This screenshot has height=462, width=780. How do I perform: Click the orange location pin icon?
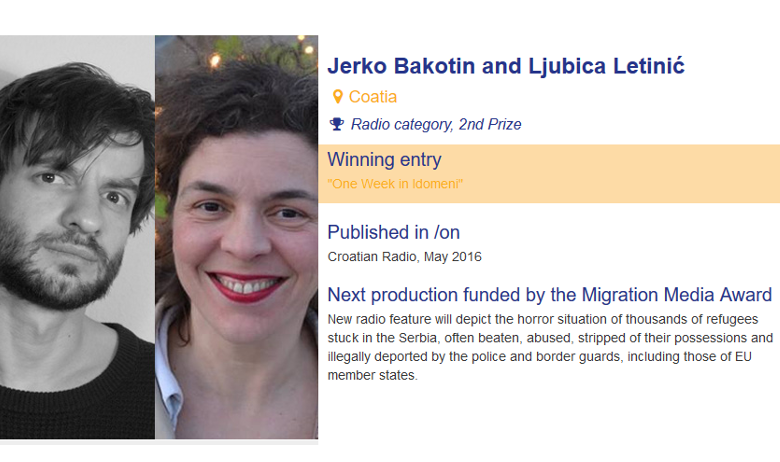click(337, 97)
